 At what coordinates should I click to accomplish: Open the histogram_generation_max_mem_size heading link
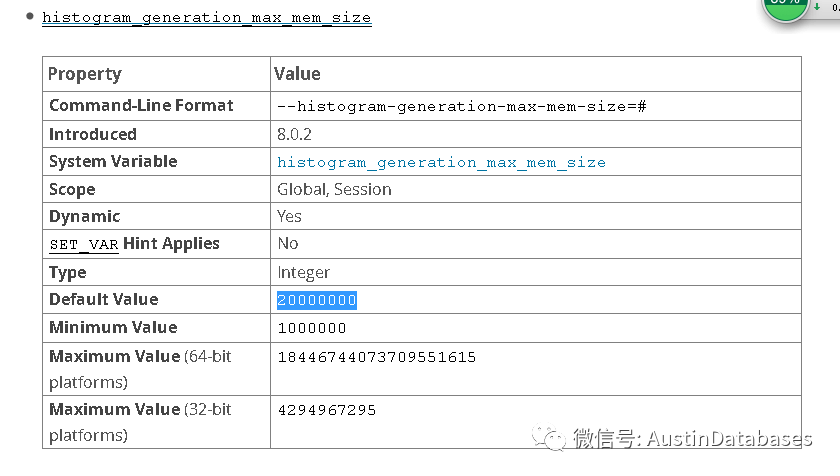tap(206, 18)
